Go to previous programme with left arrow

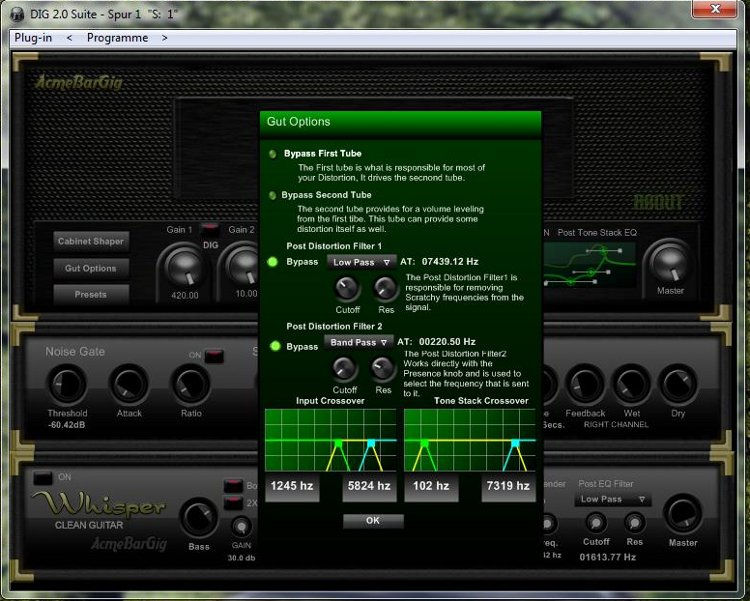coord(69,38)
